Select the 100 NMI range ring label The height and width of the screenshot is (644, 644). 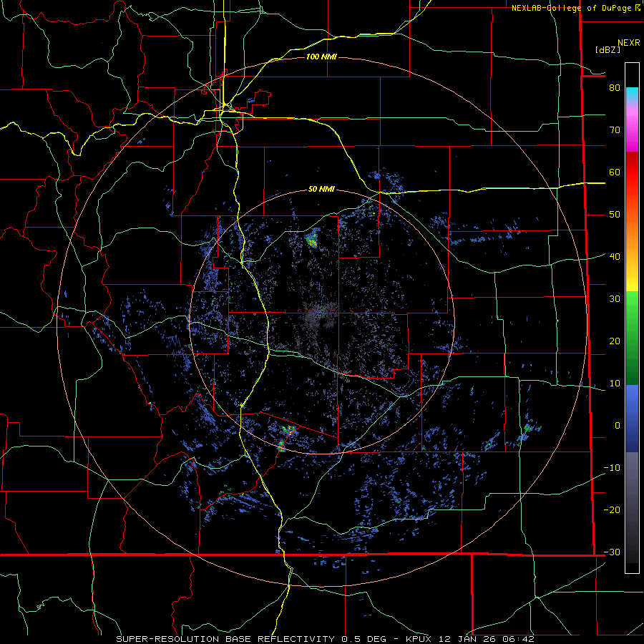click(x=321, y=57)
